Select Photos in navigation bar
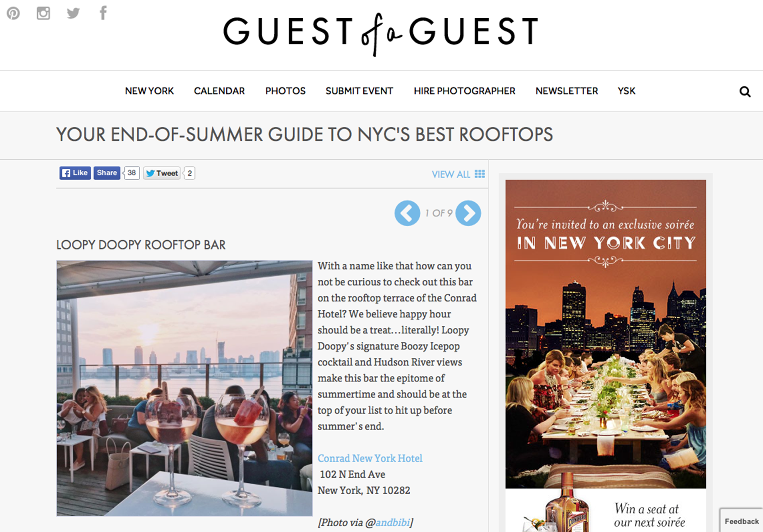The height and width of the screenshot is (532, 763). coord(285,91)
